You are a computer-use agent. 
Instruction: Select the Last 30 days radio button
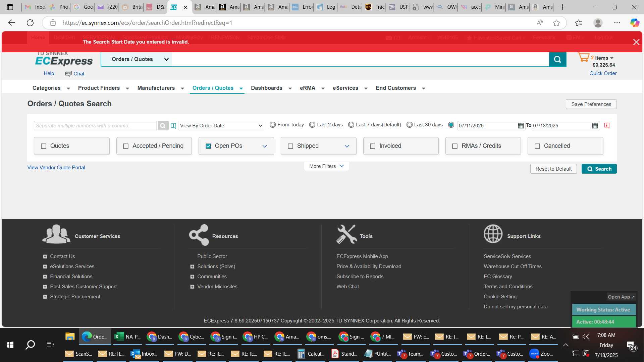coord(409,125)
